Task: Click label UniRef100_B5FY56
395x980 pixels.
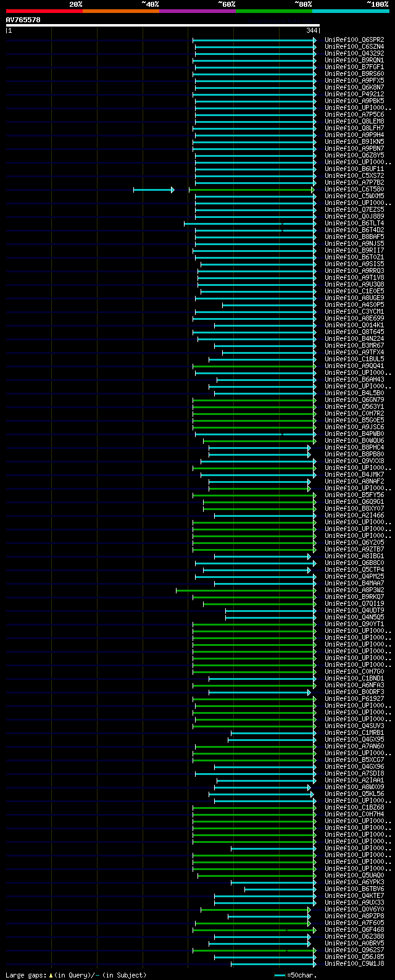Action: point(354,495)
